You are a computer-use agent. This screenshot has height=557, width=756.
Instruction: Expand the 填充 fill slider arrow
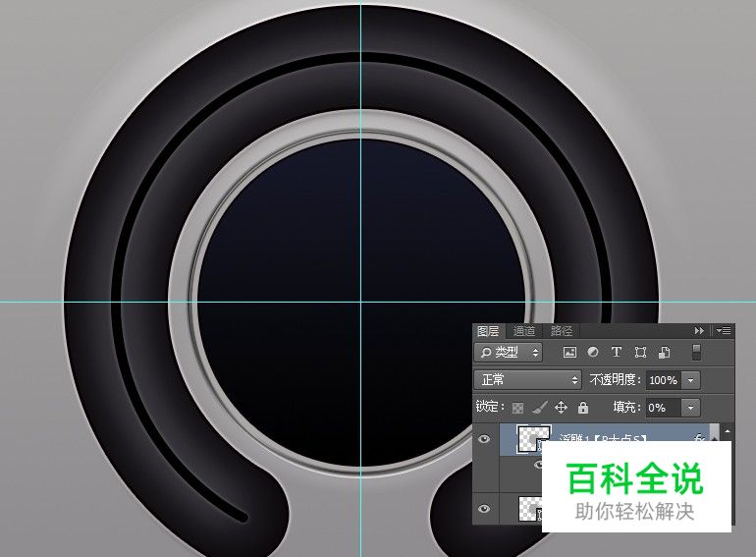[692, 407]
